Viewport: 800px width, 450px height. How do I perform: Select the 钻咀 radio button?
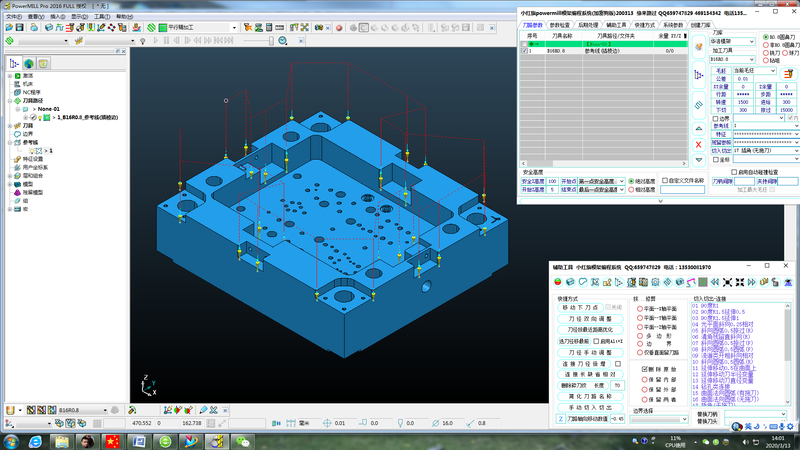click(766, 61)
